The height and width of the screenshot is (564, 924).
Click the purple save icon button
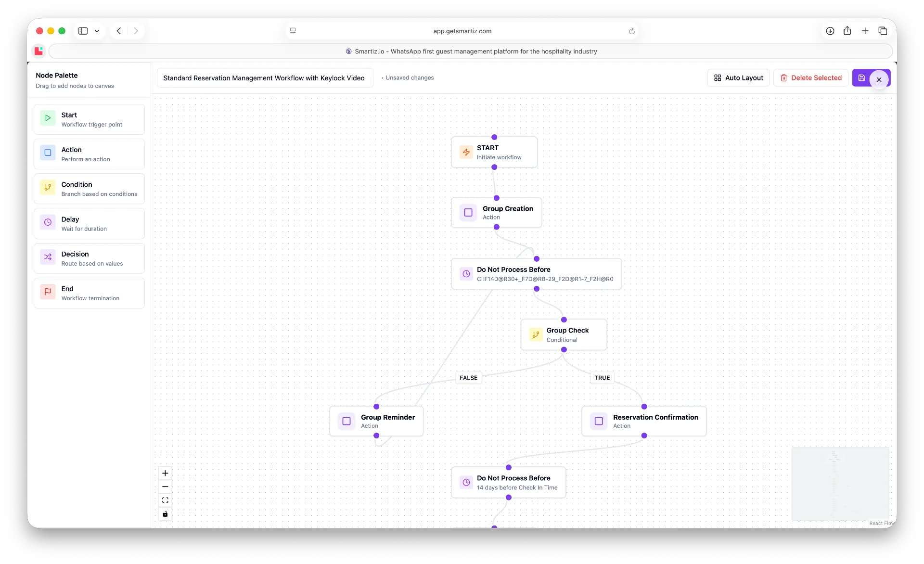pyautogui.click(x=861, y=78)
